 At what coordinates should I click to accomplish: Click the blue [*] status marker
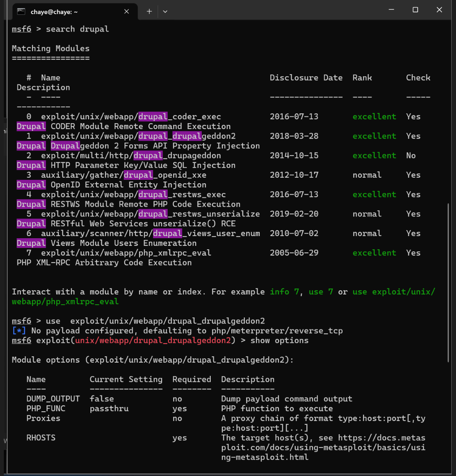[x=19, y=331]
